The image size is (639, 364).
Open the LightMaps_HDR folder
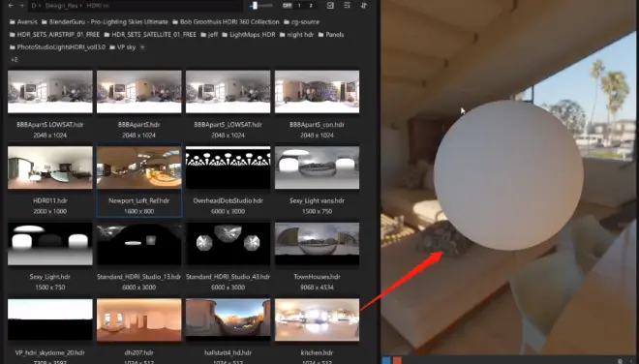pyautogui.click(x=248, y=35)
